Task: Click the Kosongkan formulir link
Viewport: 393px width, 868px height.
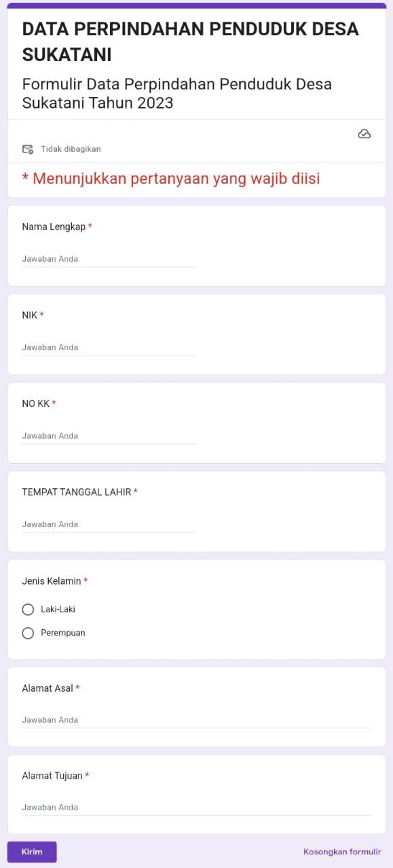Action: click(341, 852)
